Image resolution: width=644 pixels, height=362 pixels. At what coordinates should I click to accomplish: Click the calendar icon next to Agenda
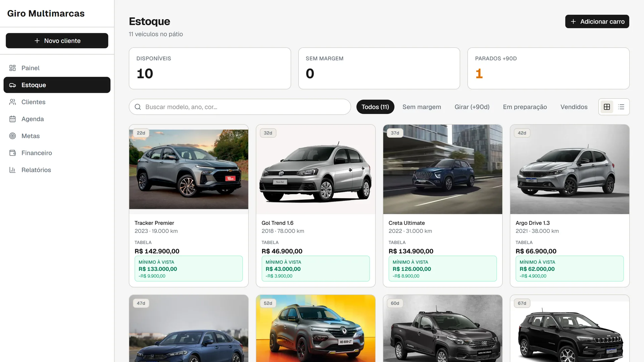[x=12, y=119]
